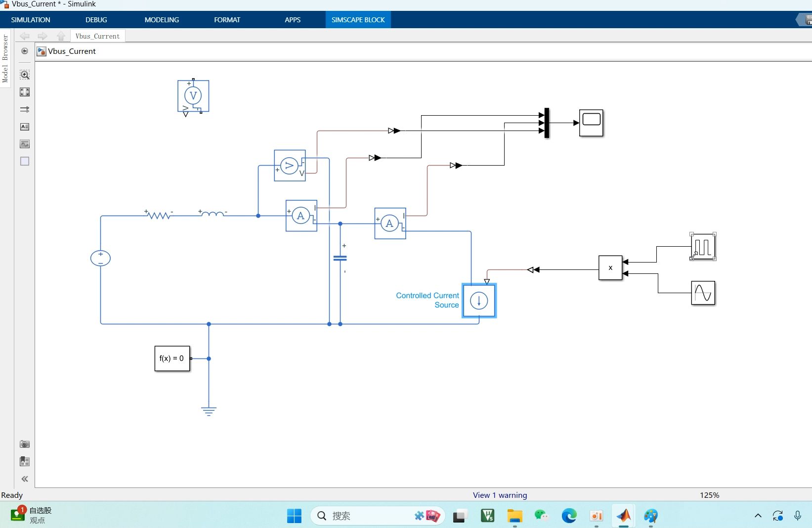This screenshot has width=812, height=528.
Task: Select the Solver Configuration f(x)=0 block
Action: coord(172,358)
